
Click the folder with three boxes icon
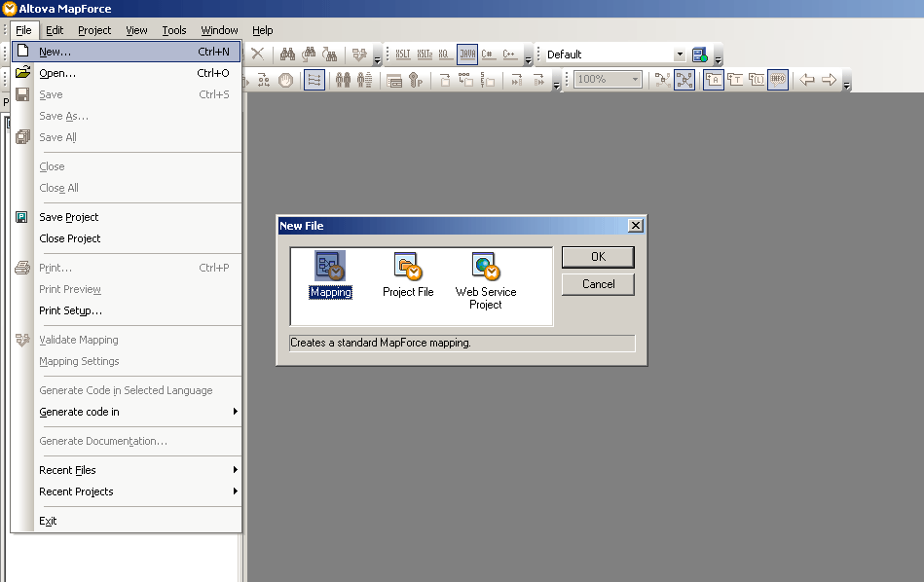point(465,80)
